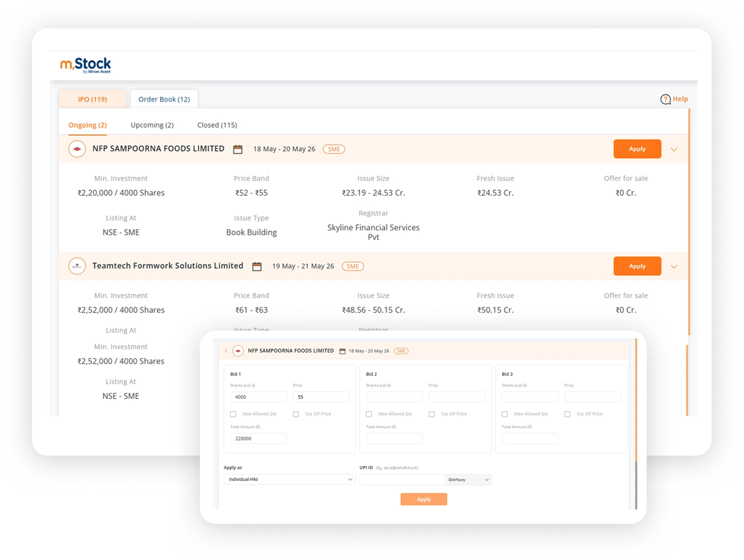Image resolution: width=744 pixels, height=560 pixels.
Task: Click NFP Sampoorna logo in bid form header
Action: point(238,351)
